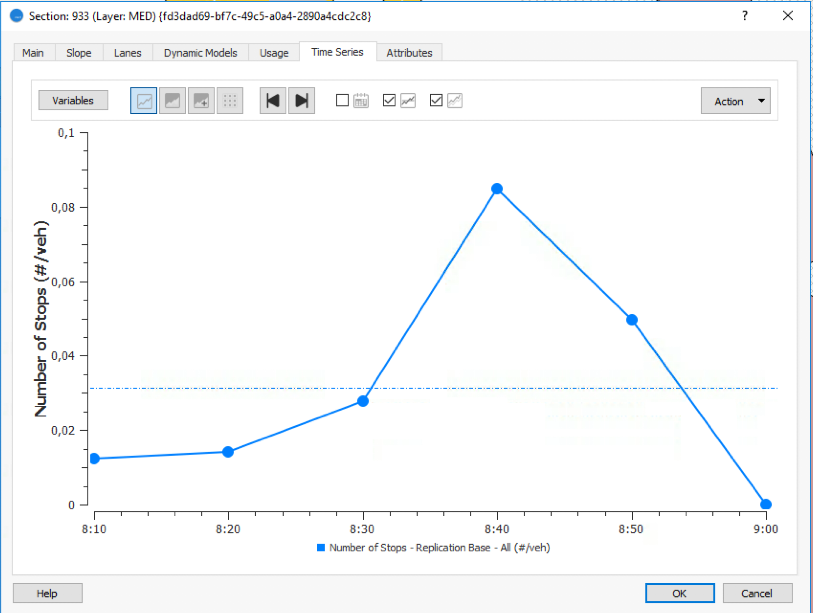Click the blue Number of Stops legend swatch
Screen dimensions: 813x613
pos(321,548)
